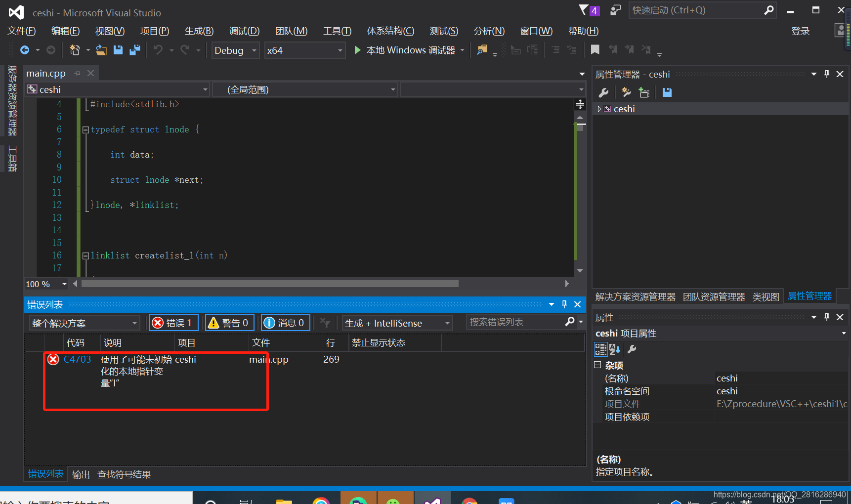The height and width of the screenshot is (504, 851).
Task: Open the x64 platform dropdown
Action: pos(304,50)
